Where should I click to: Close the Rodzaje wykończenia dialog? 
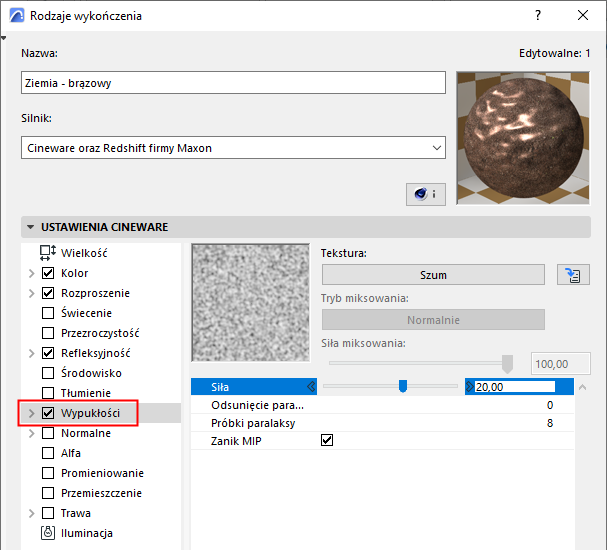coord(583,15)
